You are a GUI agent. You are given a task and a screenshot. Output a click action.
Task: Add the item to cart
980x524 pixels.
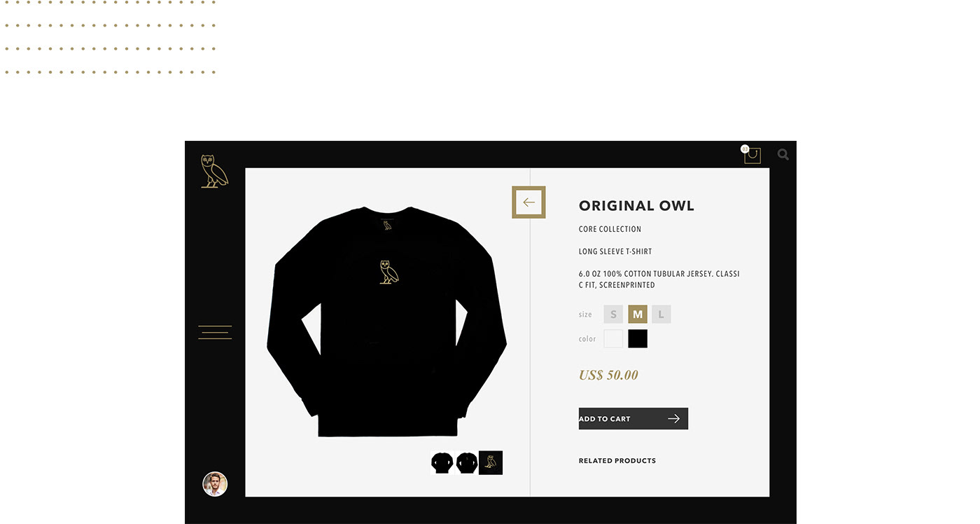coord(633,418)
